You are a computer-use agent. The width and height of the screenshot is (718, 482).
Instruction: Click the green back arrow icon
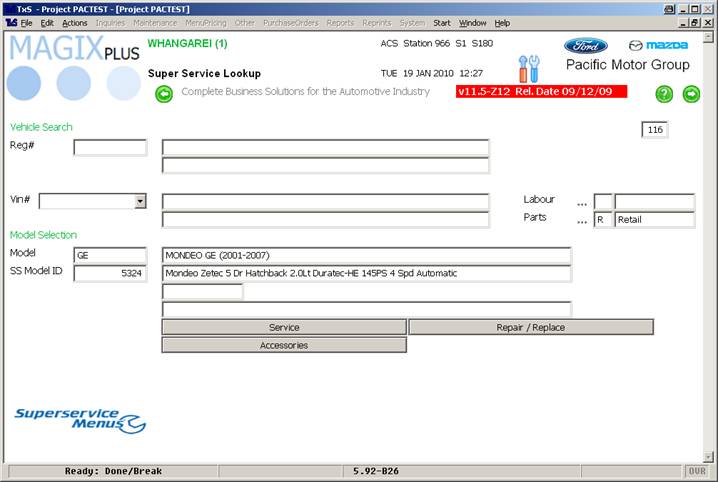click(164, 94)
